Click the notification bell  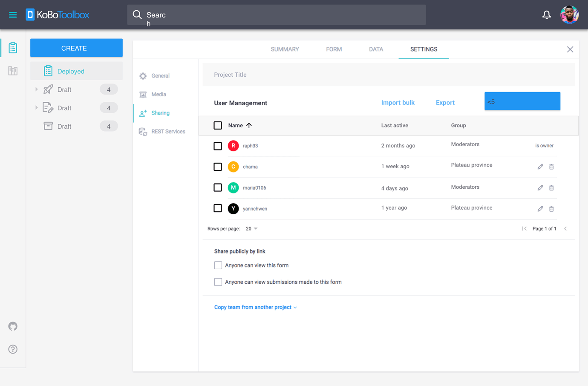pyautogui.click(x=547, y=14)
